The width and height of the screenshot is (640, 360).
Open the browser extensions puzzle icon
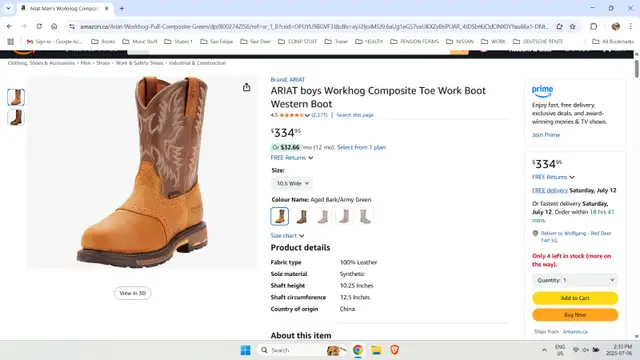[x=593, y=27]
